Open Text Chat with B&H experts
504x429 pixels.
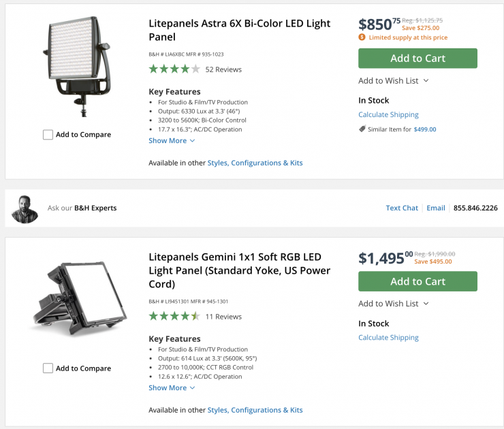pos(402,208)
